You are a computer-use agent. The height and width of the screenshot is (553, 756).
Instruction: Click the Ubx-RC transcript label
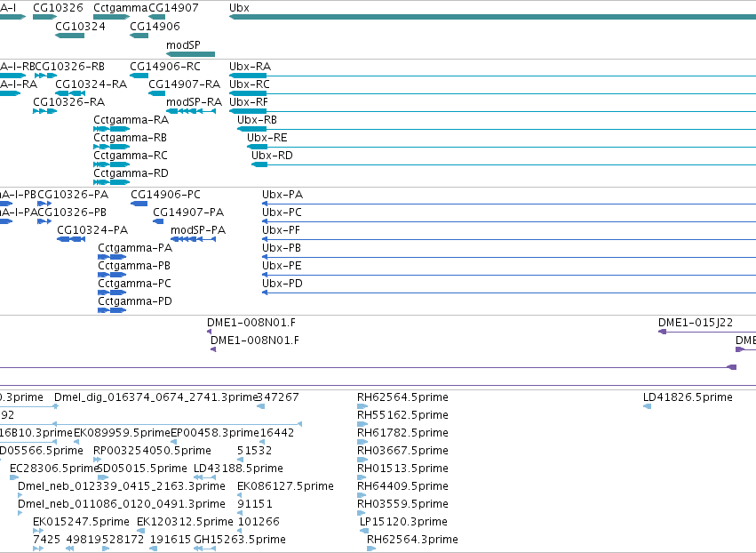point(250,84)
